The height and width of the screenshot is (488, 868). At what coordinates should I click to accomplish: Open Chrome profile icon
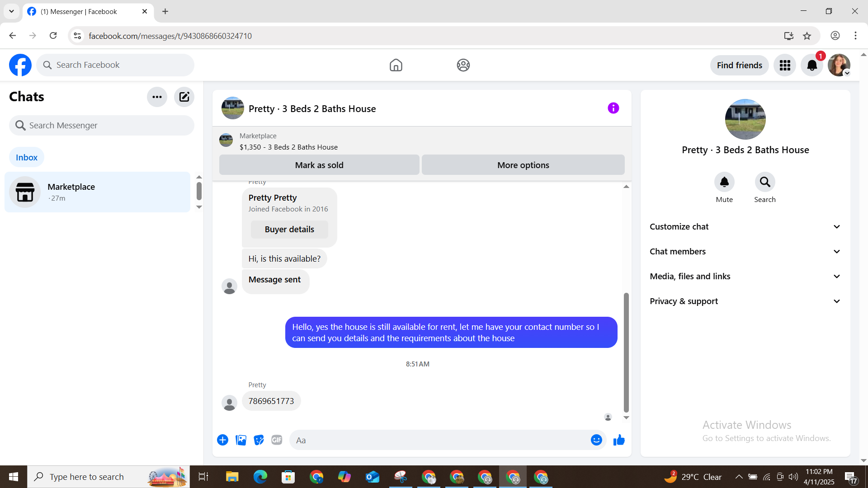click(x=835, y=36)
